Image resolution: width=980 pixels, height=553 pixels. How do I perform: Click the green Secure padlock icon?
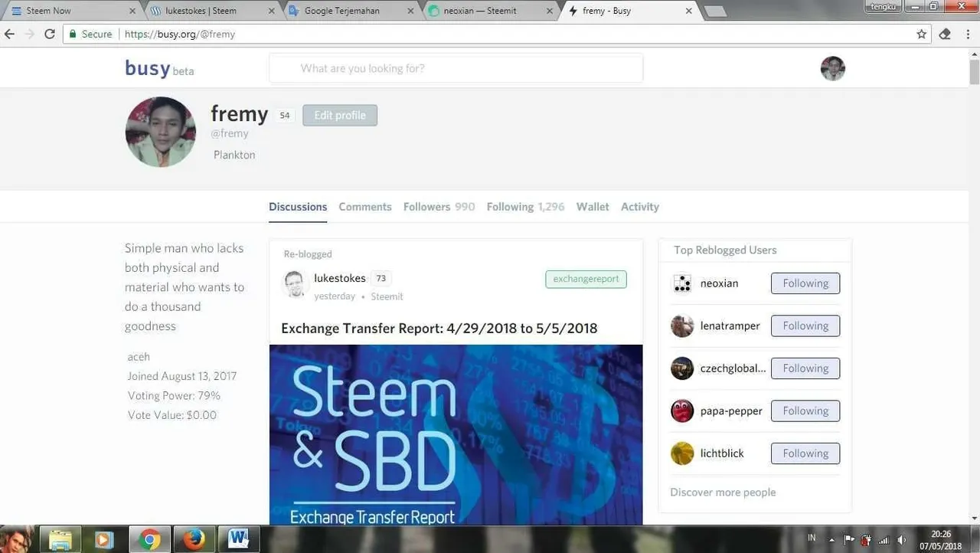tap(73, 34)
